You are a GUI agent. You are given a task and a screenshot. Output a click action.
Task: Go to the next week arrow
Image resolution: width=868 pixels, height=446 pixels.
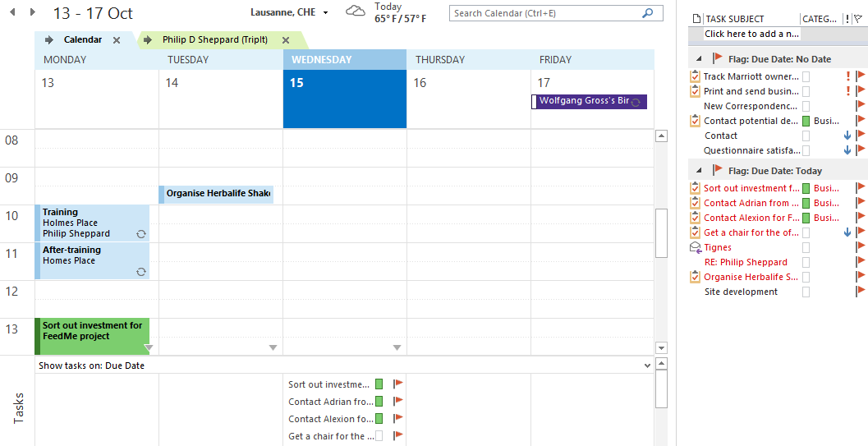33,12
